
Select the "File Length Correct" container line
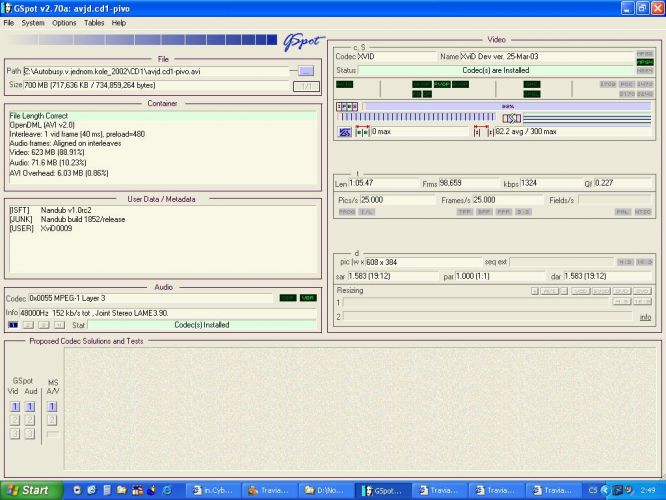point(163,116)
